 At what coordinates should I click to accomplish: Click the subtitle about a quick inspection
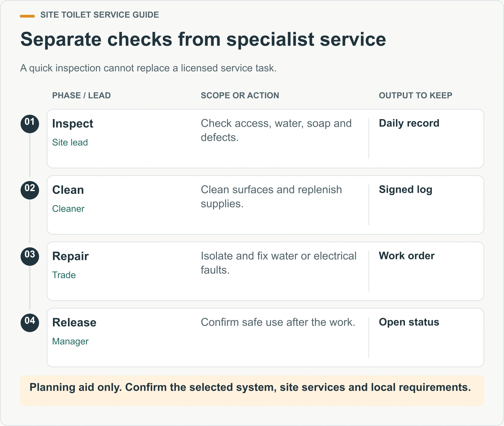148,68
